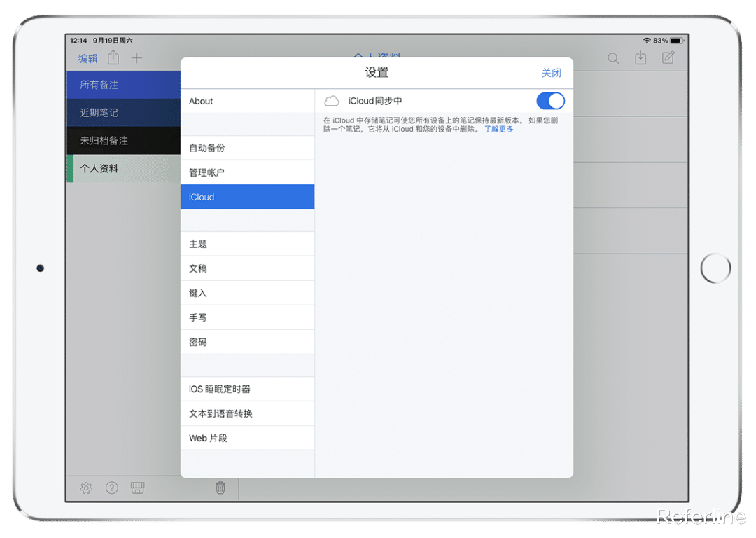Click the import/download icon in the toolbar
The width and height of the screenshot is (756, 538).
tap(640, 59)
